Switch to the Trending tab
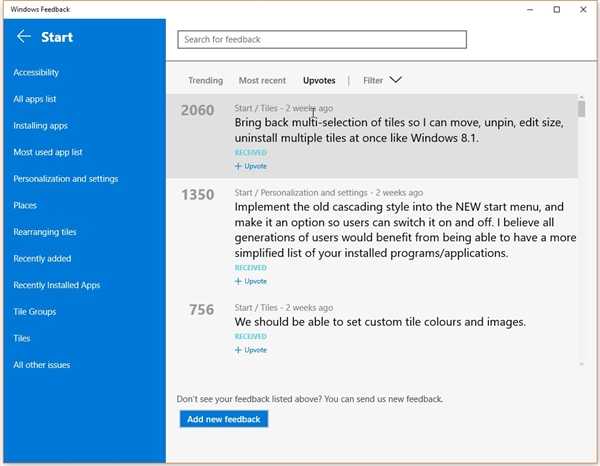 206,80
